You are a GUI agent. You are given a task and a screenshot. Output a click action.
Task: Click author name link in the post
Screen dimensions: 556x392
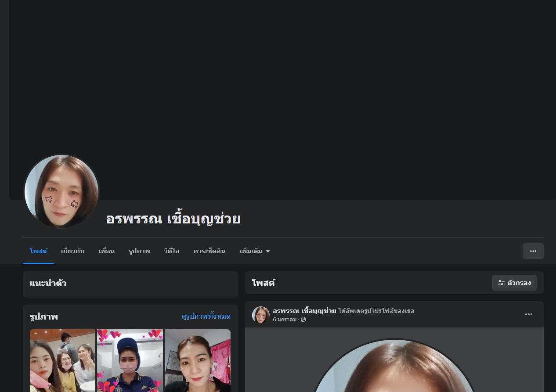click(x=304, y=311)
